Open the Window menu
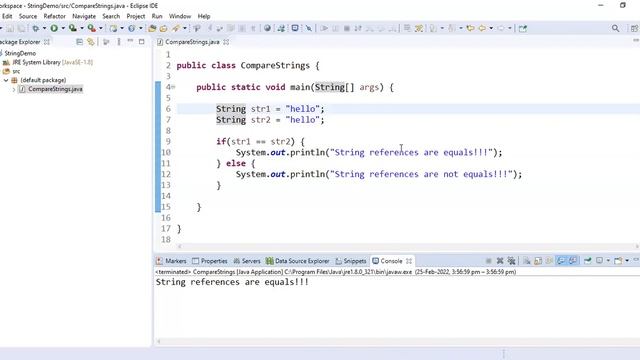Viewport: 640px width, 360px height. tap(180, 16)
